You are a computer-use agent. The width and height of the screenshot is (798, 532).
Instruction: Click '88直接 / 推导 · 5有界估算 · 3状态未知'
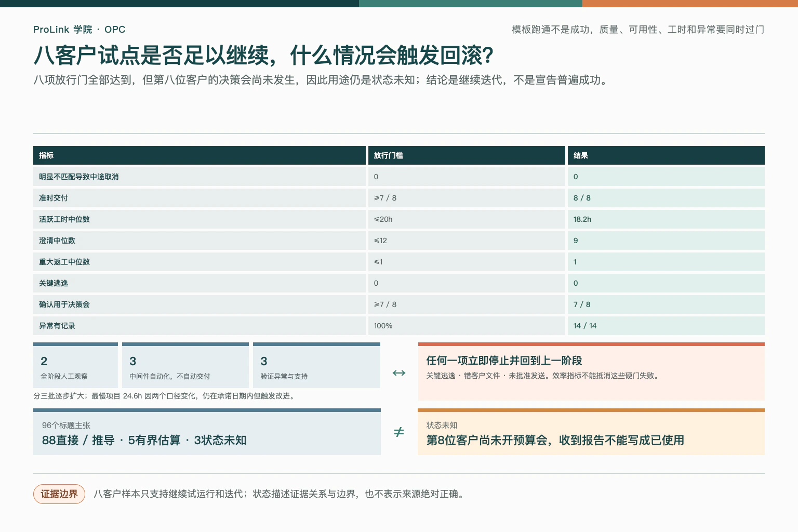(x=144, y=440)
